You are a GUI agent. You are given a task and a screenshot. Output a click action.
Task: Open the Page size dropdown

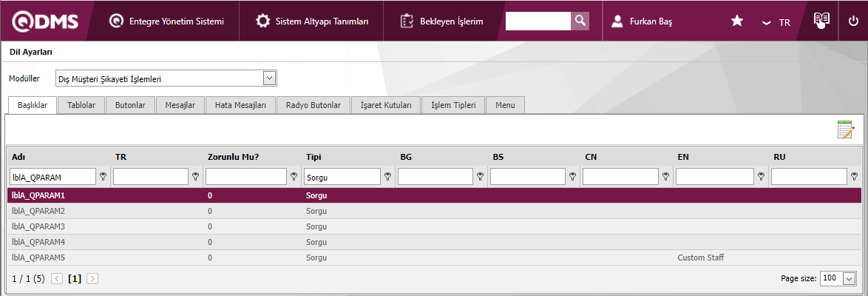click(848, 278)
